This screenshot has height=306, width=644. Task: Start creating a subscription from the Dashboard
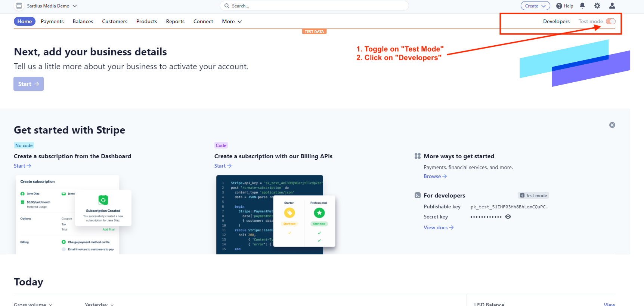22,166
